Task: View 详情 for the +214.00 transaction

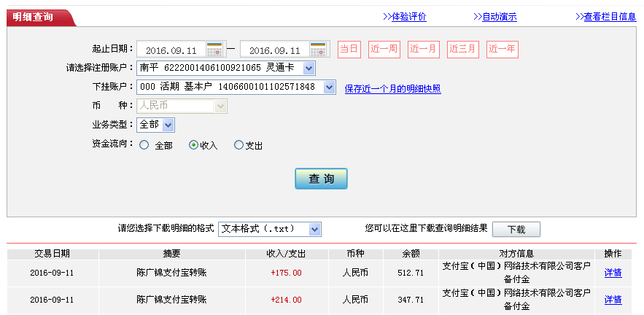Action: pyautogui.click(x=613, y=300)
